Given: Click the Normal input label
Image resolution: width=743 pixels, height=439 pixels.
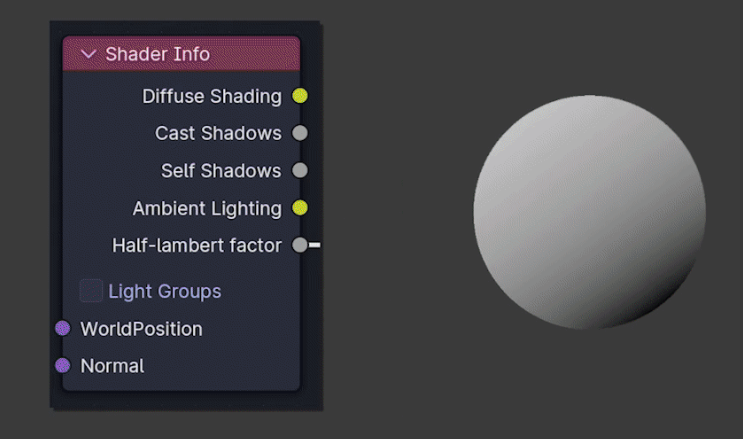Looking at the screenshot, I should 112,366.
